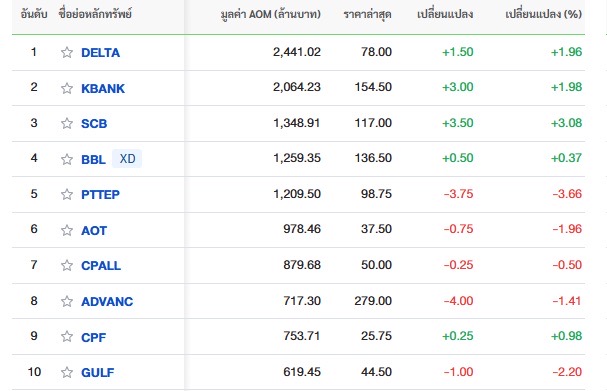Sort by ราคาล่าสุด column header
This screenshot has width=607, height=391.
367,15
